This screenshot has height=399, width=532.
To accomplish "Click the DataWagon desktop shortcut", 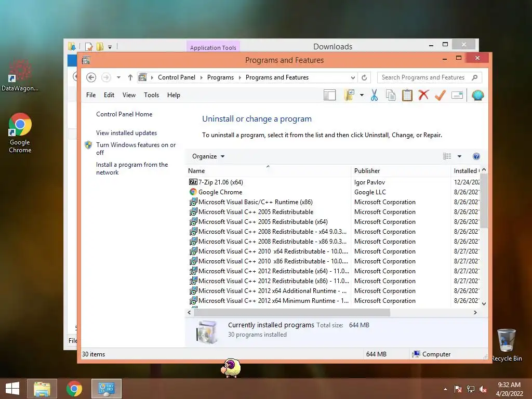I will tap(20, 75).
